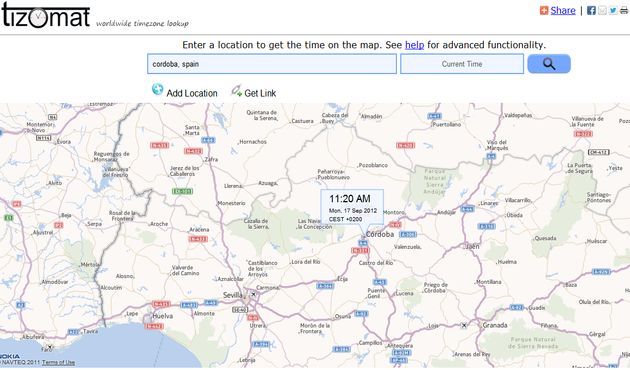
Task: Click the Aracena label on the map
Action: pyautogui.click(x=199, y=230)
